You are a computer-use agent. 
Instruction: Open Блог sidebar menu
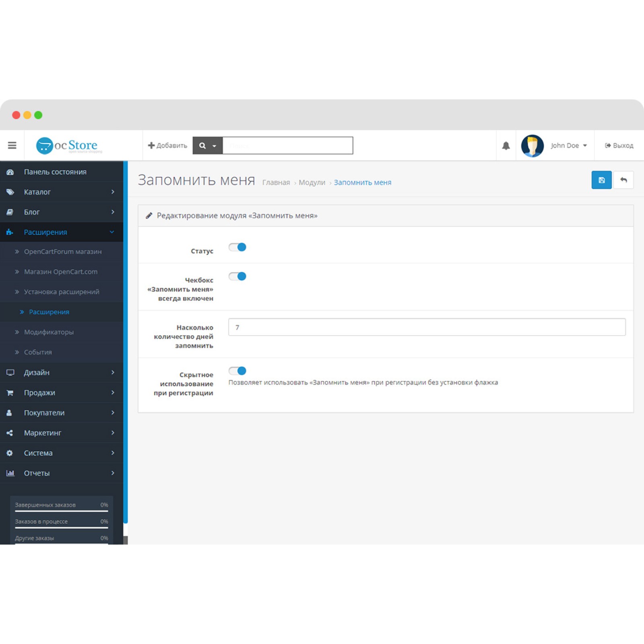(x=62, y=212)
